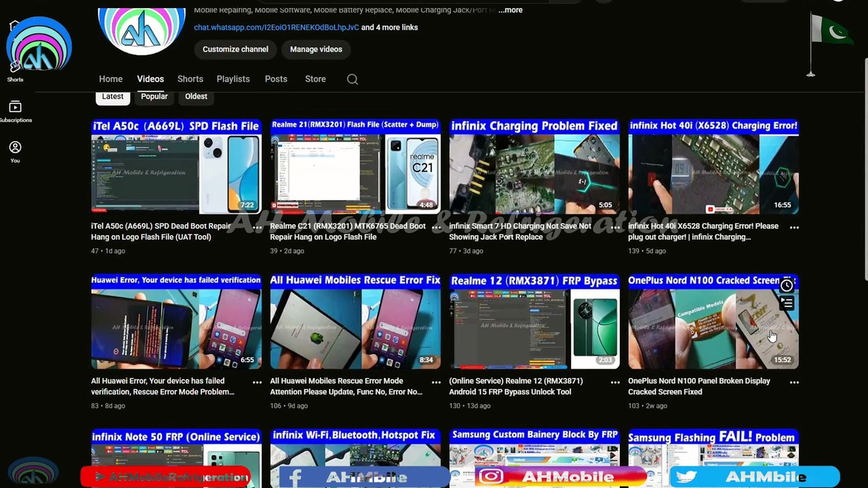Viewport: 868px width, 488px height.
Task: Open Shorts from the left sidebar
Action: pos(15,72)
